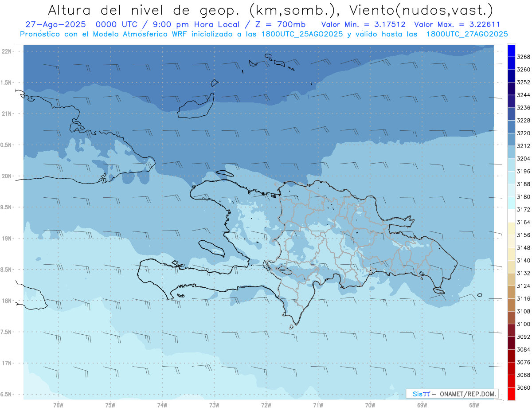Click the '75W' longitude label
This screenshot has width=532, height=411.
(x=110, y=405)
